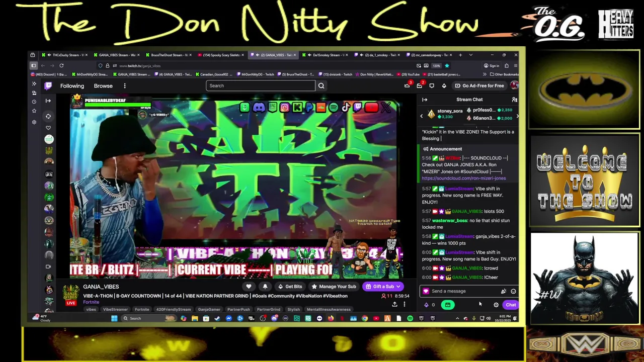This screenshot has height=362, width=644.
Task: Click the follow heart button for GANJA_VIBES
Action: (249, 287)
